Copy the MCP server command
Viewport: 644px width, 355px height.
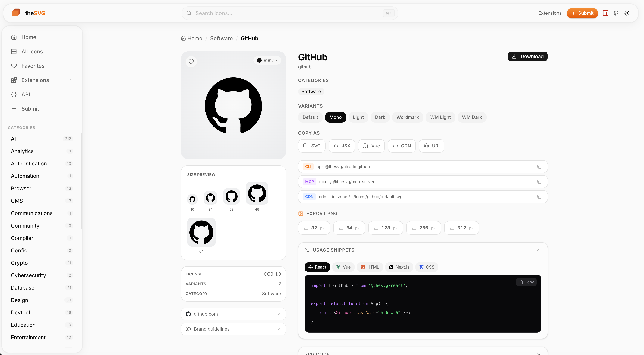pos(539,182)
